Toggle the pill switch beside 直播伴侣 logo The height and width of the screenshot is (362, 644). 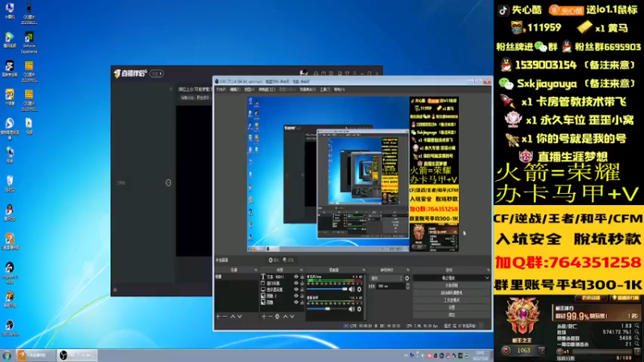[156, 73]
